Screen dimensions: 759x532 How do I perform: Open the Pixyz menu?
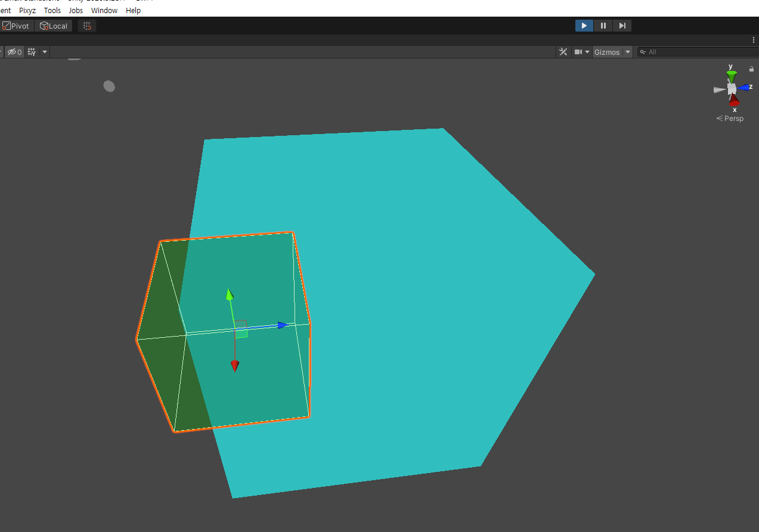tap(27, 10)
